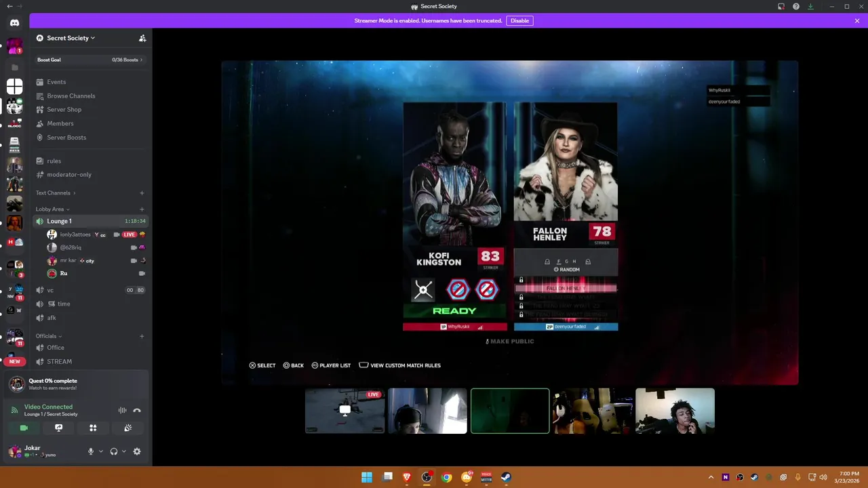Join the afk voice channel
This screenshot has height=488, width=868.
pyautogui.click(x=91, y=318)
